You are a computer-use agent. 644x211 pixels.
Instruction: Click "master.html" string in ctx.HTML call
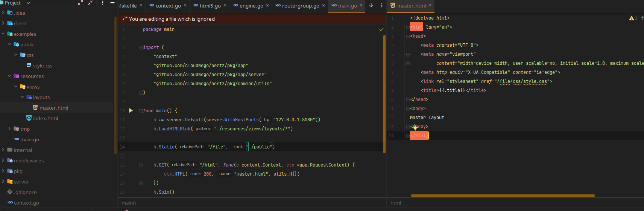pos(252,174)
